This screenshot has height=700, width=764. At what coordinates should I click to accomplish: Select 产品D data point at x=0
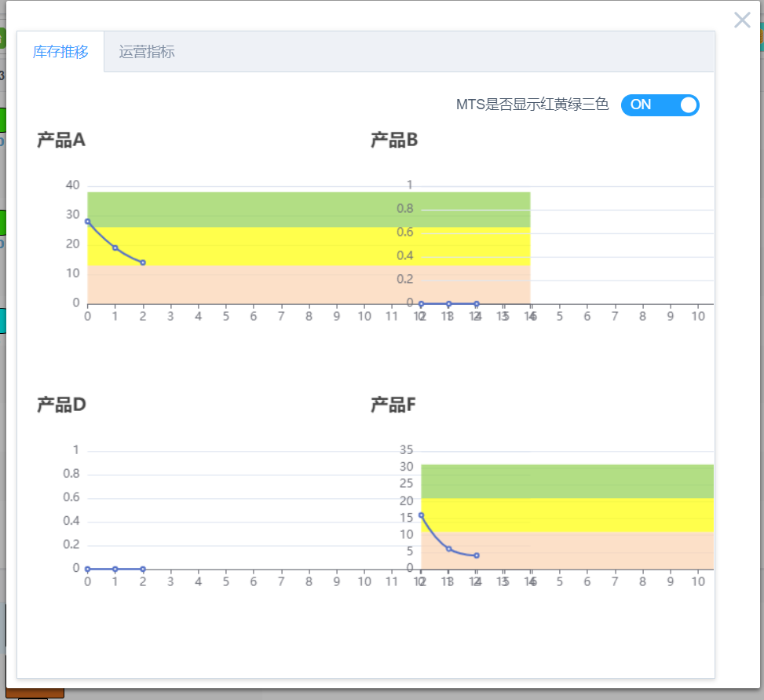pyautogui.click(x=88, y=569)
